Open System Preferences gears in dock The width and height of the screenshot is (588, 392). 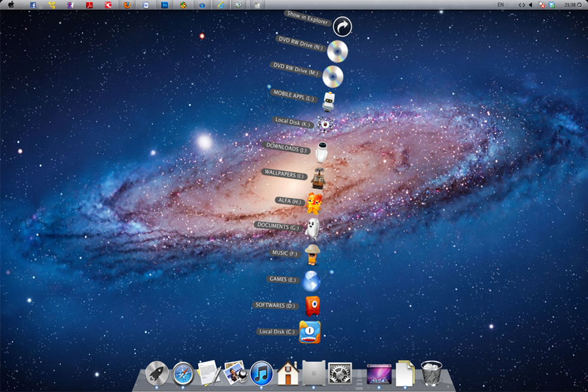pos(340,373)
